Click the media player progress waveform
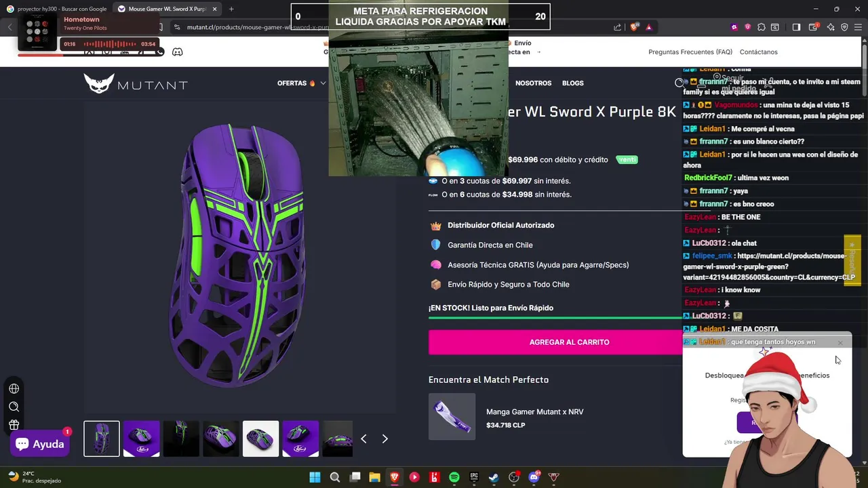The image size is (868, 488). 109,44
